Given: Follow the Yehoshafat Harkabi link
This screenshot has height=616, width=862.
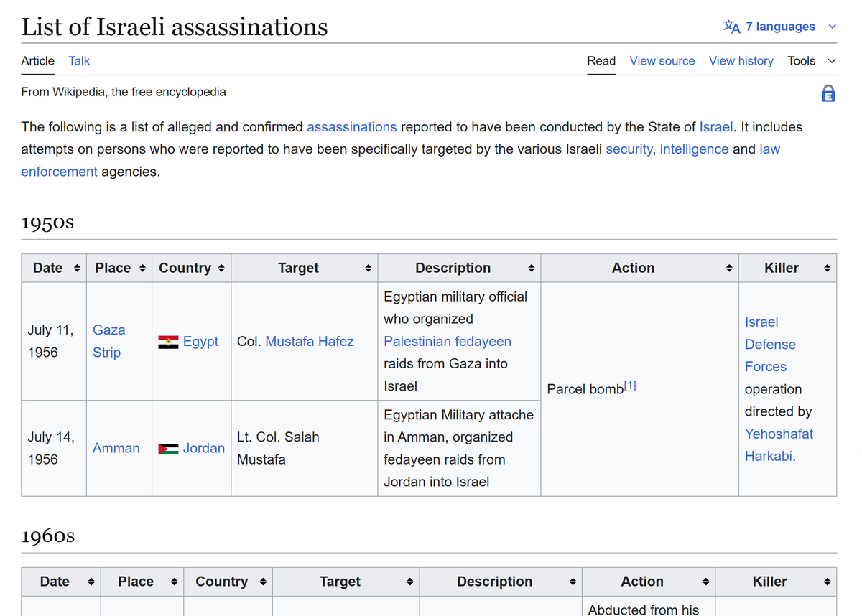Looking at the screenshot, I should [x=779, y=445].
